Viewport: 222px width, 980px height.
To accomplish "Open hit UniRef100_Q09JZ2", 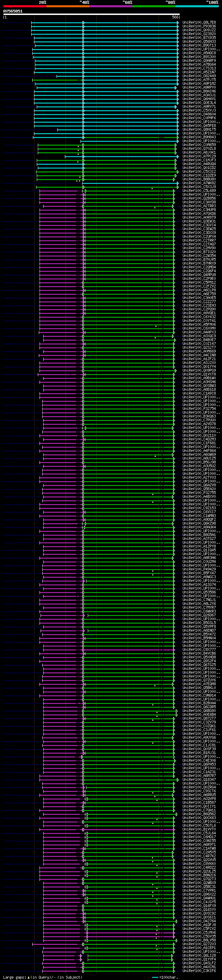I will tap(199, 30).
